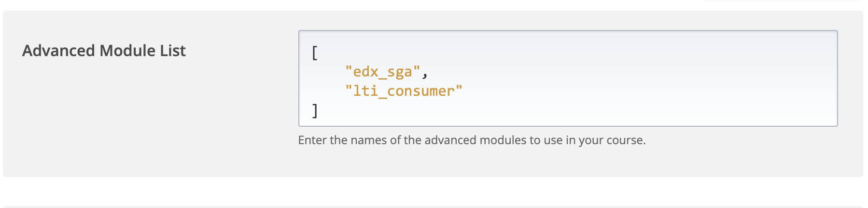Click the word "Advanced" in the setting title

(x=58, y=51)
